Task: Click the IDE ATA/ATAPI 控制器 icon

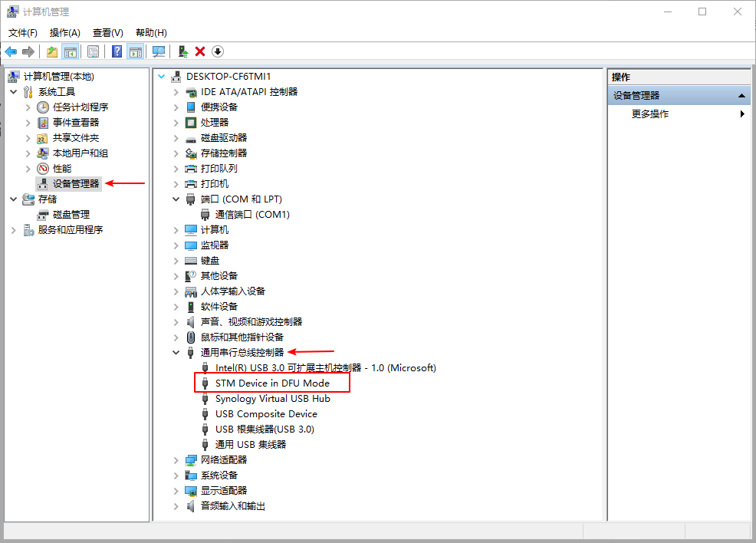Action: 191,91
